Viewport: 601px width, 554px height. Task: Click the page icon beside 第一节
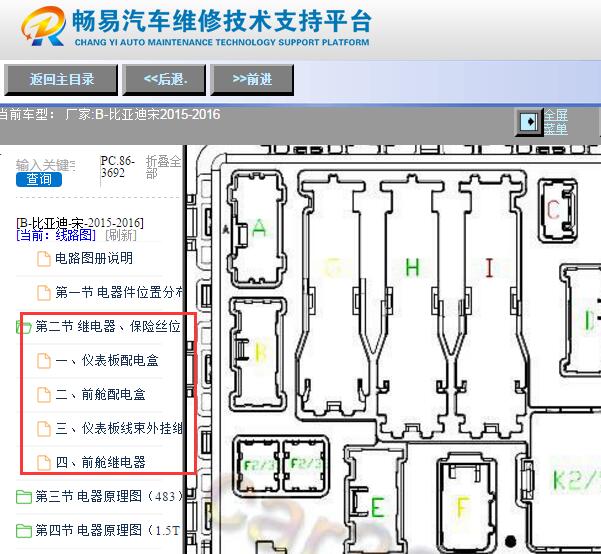[43, 293]
